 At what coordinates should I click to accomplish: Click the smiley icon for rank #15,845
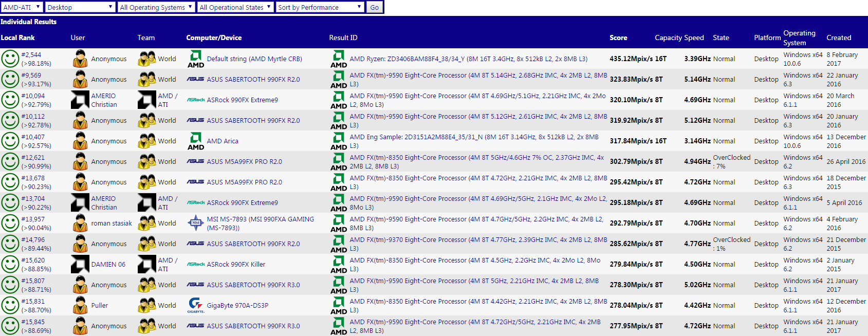point(10,326)
